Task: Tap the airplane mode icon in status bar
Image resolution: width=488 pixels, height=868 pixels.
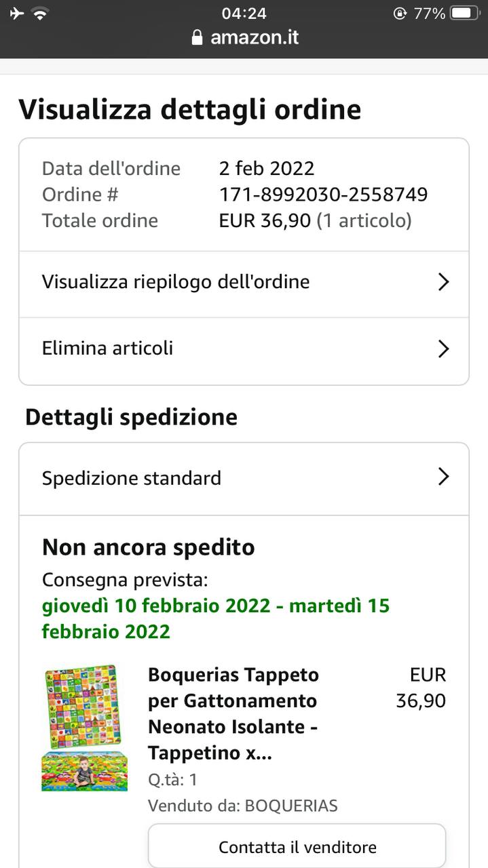Action: (18, 14)
